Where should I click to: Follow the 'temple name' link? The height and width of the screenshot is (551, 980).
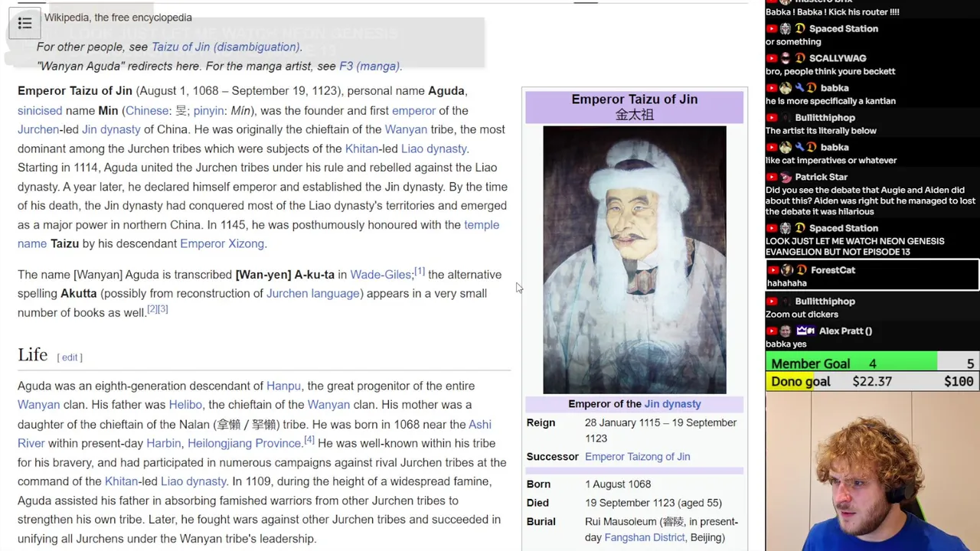coord(482,225)
